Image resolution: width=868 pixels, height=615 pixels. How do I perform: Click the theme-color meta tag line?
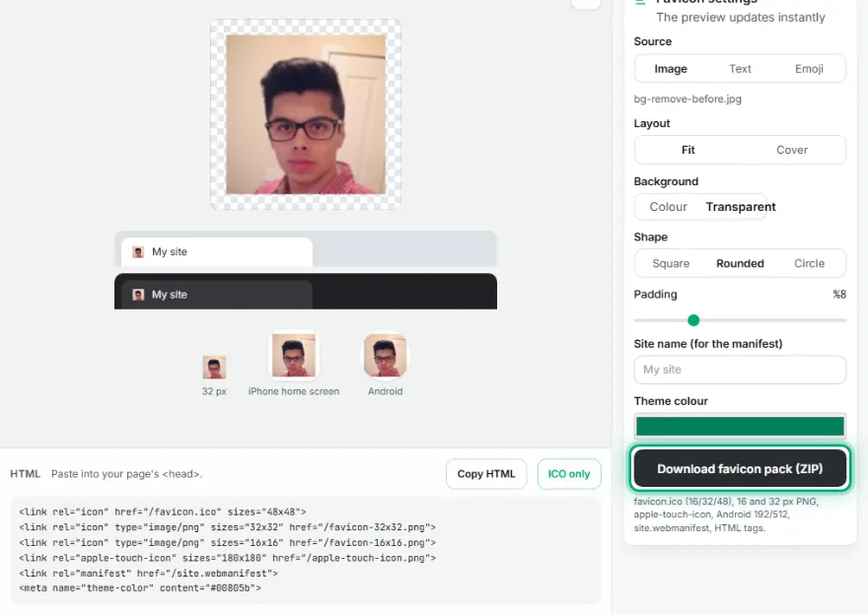[139, 588]
